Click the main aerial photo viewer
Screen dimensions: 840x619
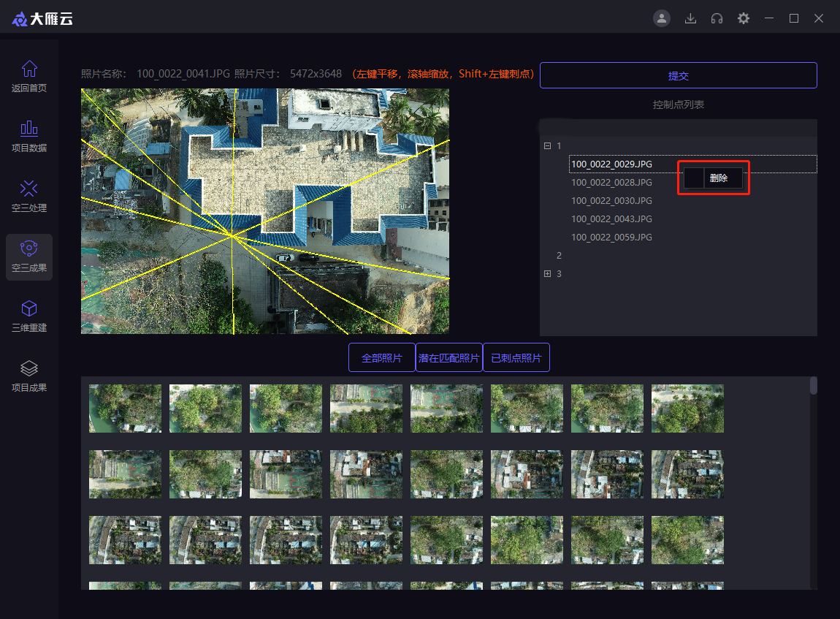coord(265,211)
